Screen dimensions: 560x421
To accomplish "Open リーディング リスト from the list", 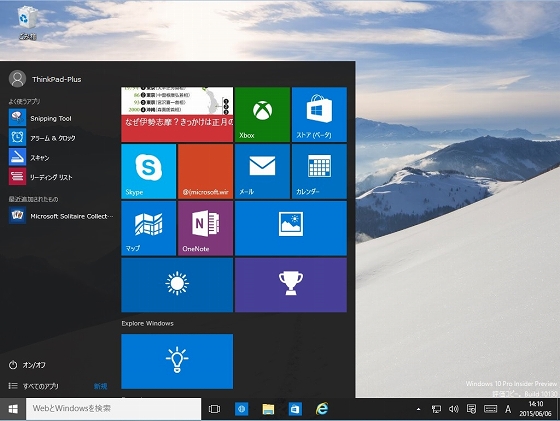I will coord(61,177).
